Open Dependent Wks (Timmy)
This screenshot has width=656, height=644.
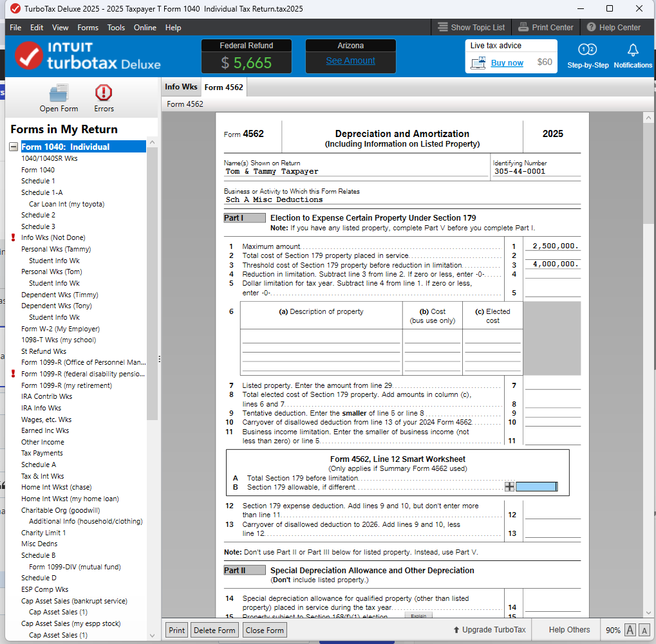60,295
